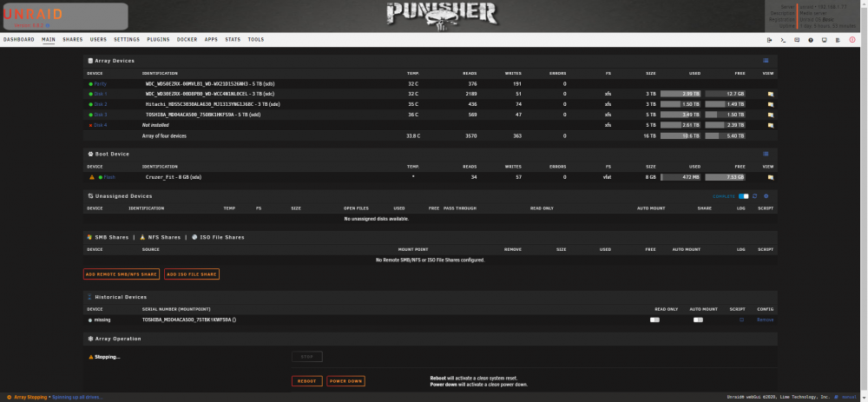This screenshot has height=402, width=868.
Task: Go to the Stats menu
Action: point(233,40)
